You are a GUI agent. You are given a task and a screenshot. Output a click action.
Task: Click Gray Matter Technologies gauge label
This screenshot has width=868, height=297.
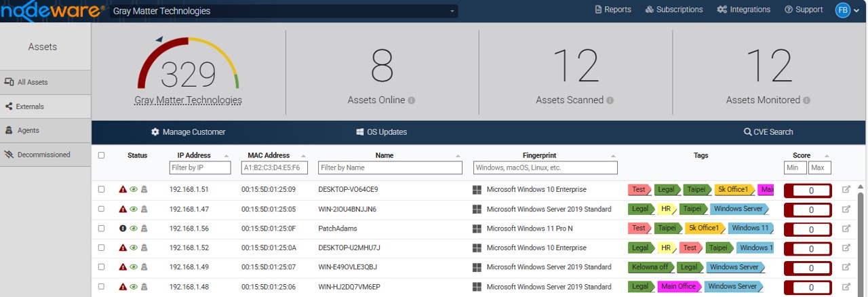click(x=188, y=100)
